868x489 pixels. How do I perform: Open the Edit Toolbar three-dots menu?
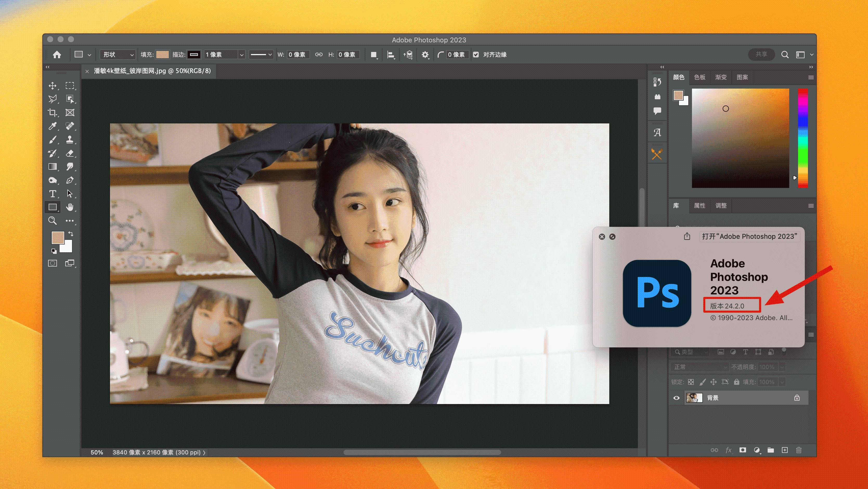coord(70,221)
